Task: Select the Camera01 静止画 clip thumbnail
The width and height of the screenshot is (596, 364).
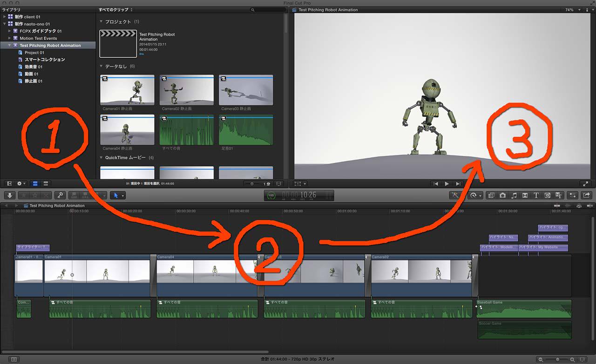Action: [x=127, y=90]
